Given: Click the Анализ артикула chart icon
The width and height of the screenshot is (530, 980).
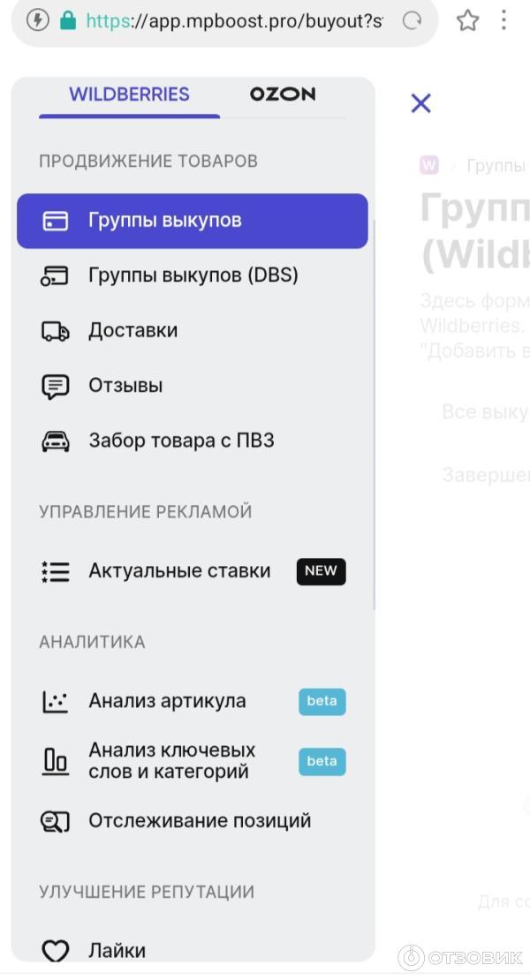Looking at the screenshot, I should pyautogui.click(x=55, y=702).
